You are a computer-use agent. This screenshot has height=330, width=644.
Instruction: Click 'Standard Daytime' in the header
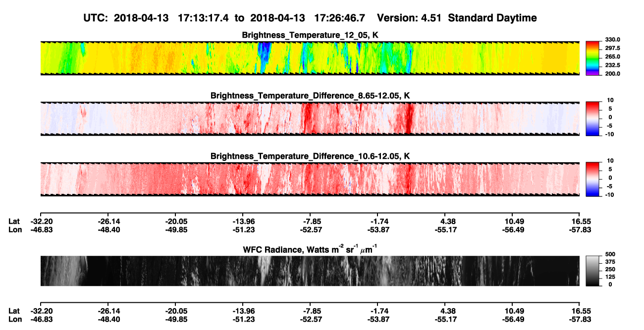coord(492,18)
